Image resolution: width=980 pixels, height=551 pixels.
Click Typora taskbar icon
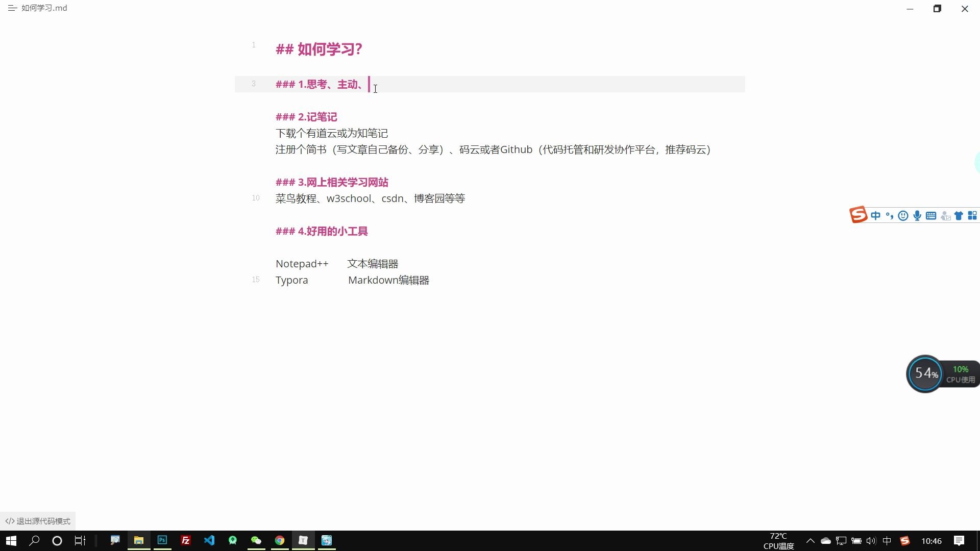click(x=303, y=540)
